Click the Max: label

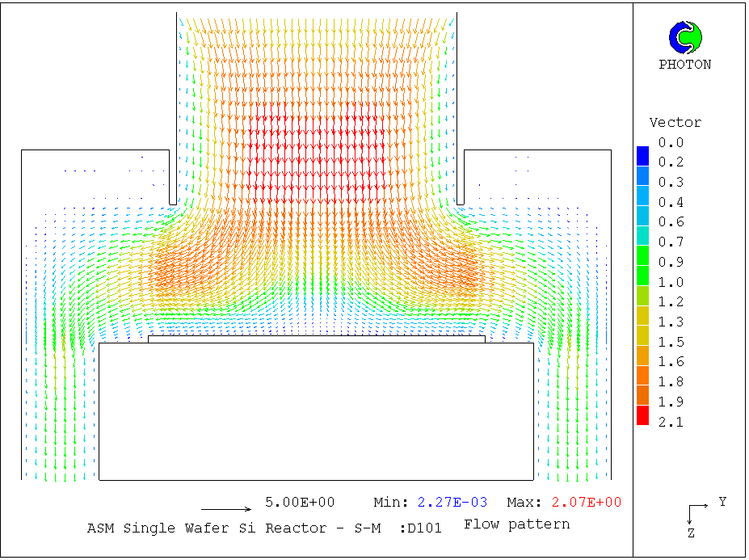coord(524,502)
